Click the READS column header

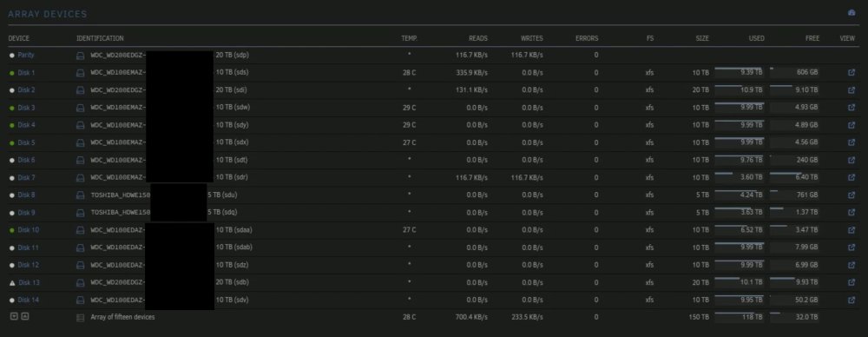click(477, 39)
